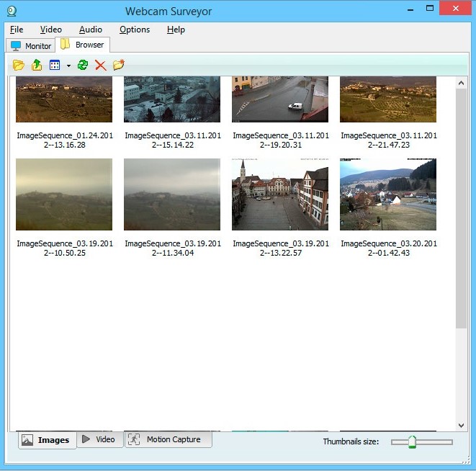Click filename text ImageSequence_03.11.2012--19.20.31
476x471 pixels.
(281, 140)
